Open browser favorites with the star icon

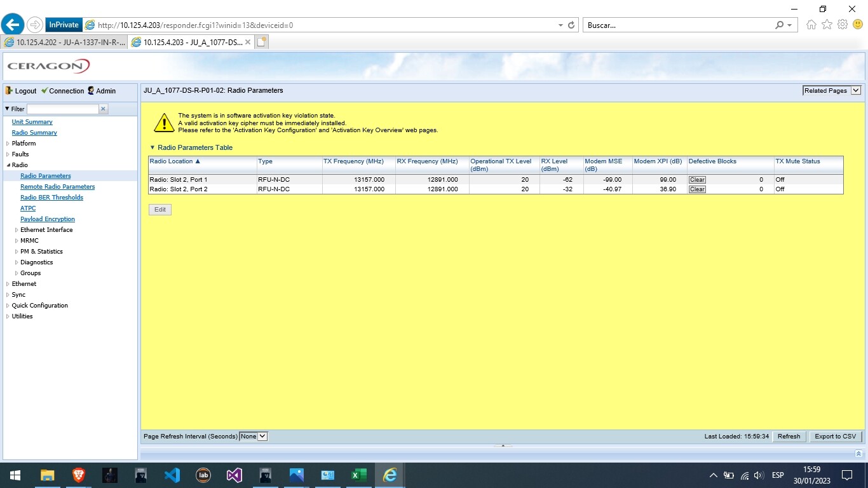pos(827,24)
